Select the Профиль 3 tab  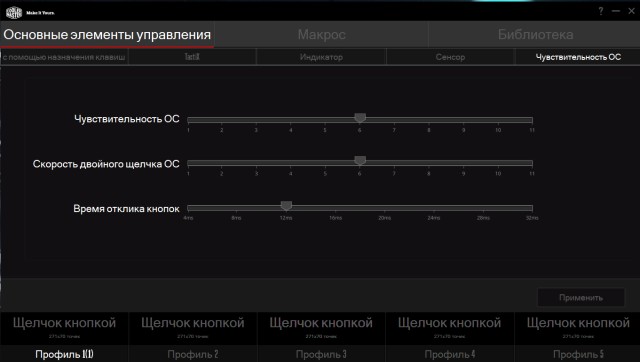point(321,354)
